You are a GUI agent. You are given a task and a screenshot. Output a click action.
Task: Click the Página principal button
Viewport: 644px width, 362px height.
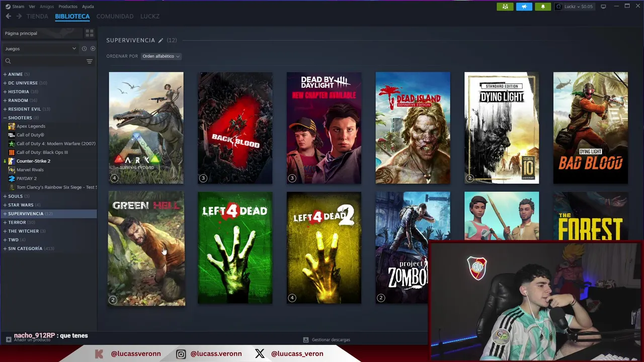(x=41, y=33)
